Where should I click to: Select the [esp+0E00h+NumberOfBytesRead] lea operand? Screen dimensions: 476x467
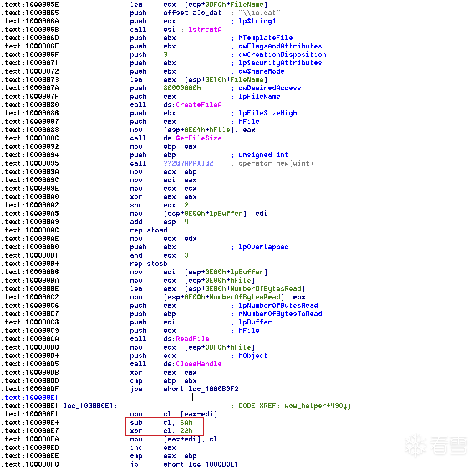pos(244,289)
